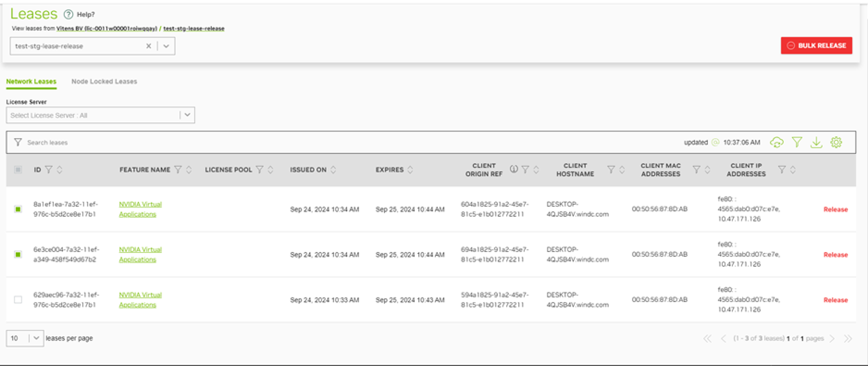Open the Vitens BV breadcrumb link

107,29
